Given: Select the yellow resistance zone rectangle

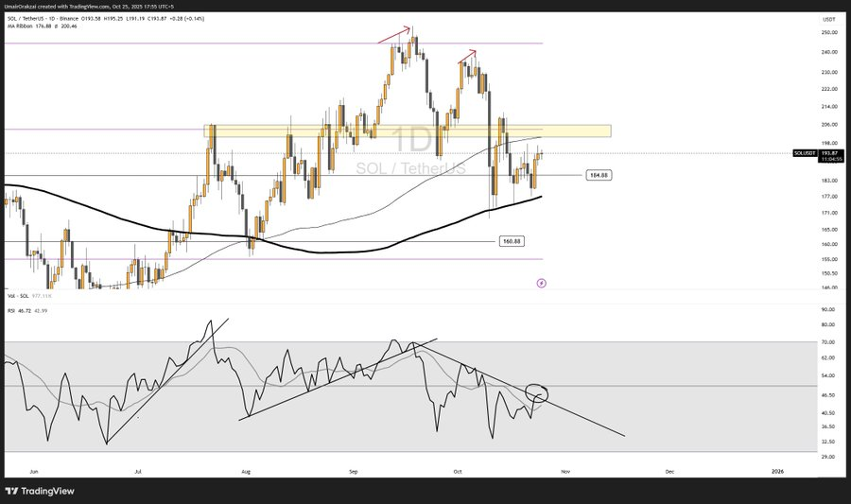Looking at the screenshot, I should coord(407,130).
